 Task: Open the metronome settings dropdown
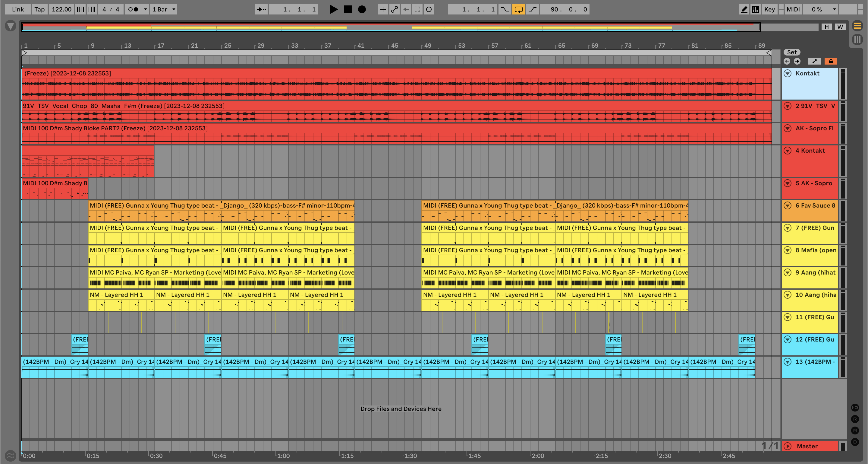pos(145,9)
